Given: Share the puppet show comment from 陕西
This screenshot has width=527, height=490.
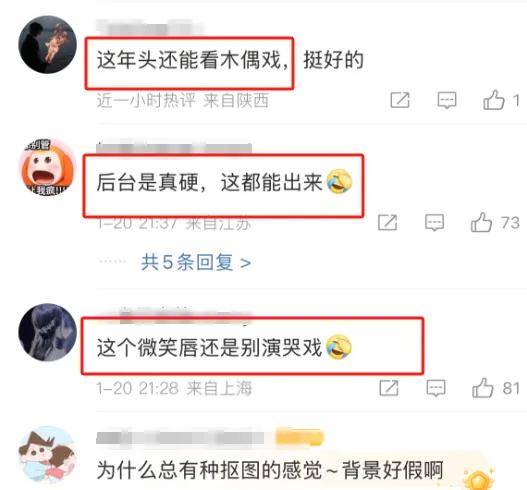Looking at the screenshot, I should coord(400,100).
